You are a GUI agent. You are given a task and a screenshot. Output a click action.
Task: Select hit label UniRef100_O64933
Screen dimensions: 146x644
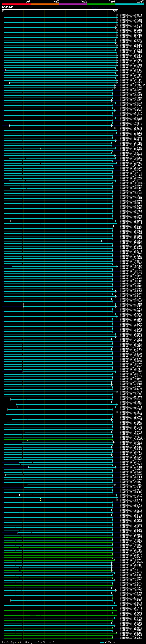131,128
